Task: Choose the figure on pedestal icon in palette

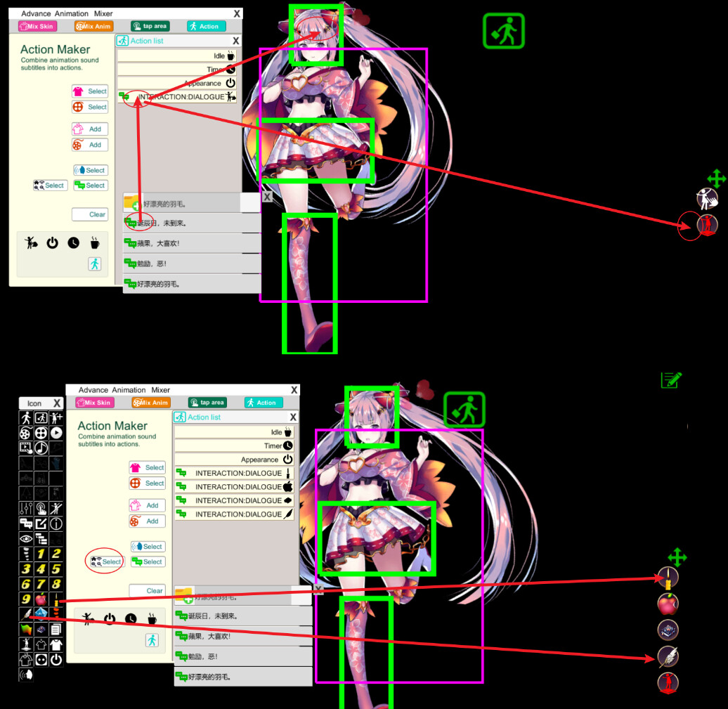Action: (x=26, y=644)
